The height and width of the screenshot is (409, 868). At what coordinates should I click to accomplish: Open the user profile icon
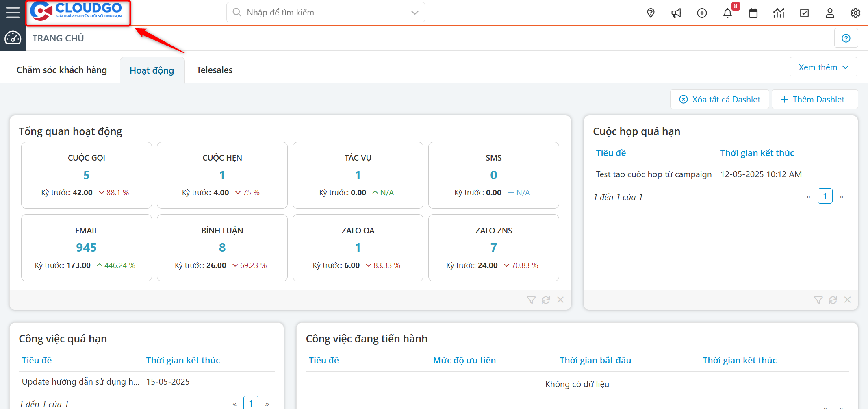tap(830, 13)
